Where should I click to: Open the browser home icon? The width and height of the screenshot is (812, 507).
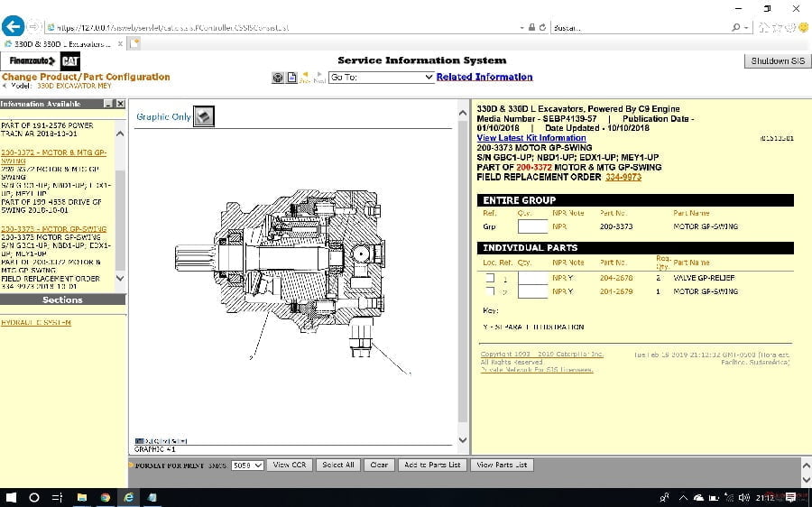click(x=764, y=27)
